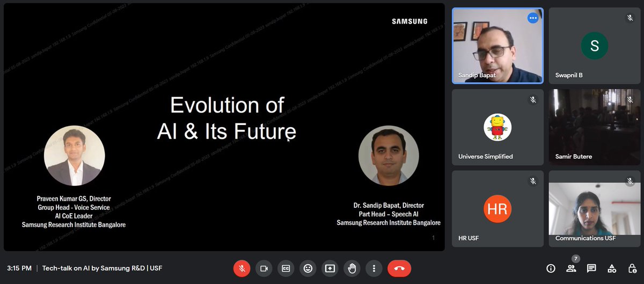This screenshot has height=284, width=644.
Task: Select the Swapnil B participant tile
Action: (594, 46)
